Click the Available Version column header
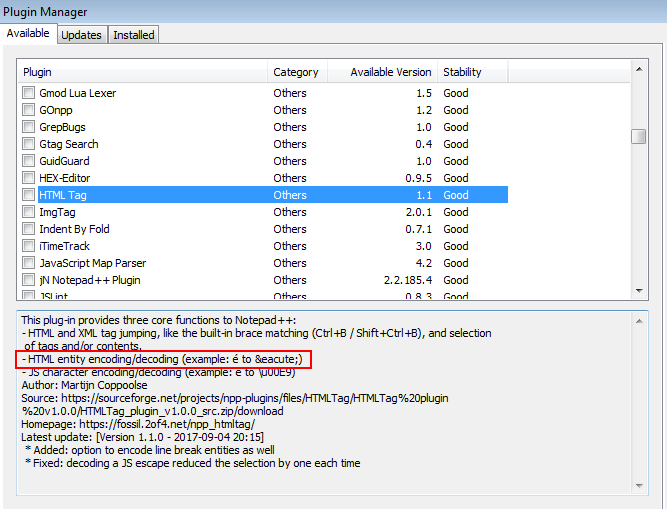 [390, 72]
